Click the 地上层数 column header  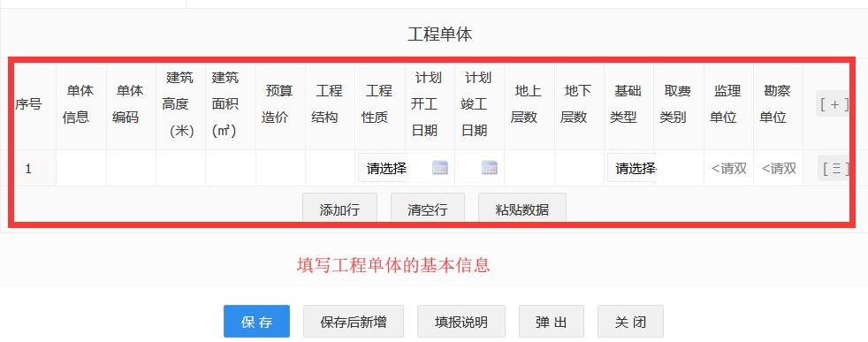tap(529, 104)
